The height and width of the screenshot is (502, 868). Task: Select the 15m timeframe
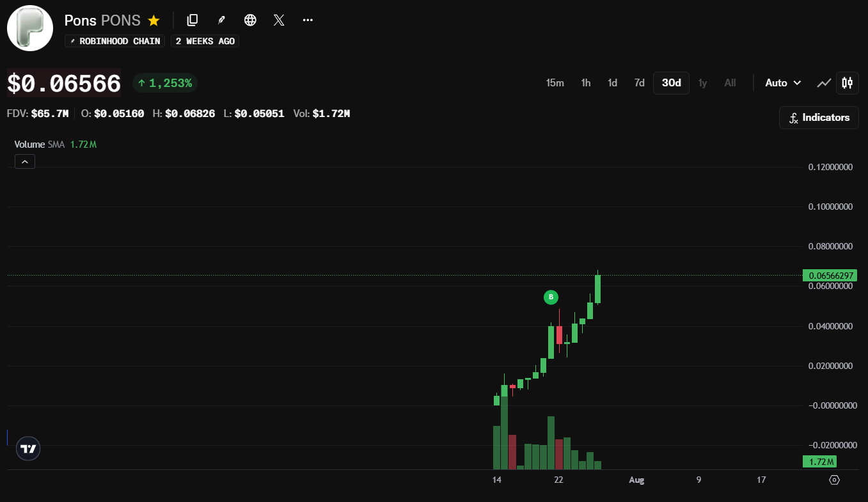tap(555, 82)
